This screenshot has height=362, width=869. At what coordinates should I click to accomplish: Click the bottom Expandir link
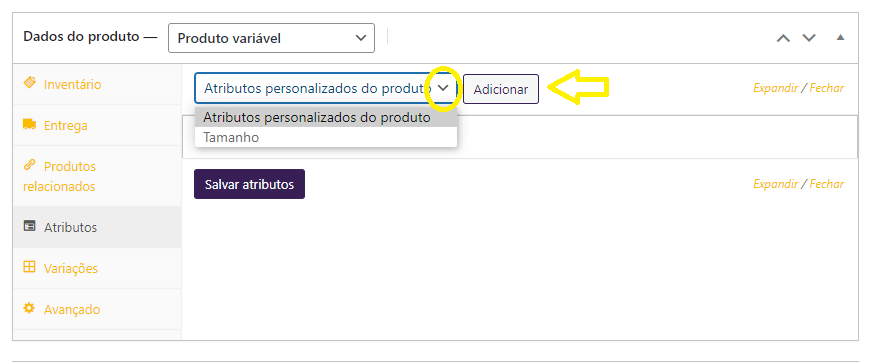pyautogui.click(x=775, y=183)
